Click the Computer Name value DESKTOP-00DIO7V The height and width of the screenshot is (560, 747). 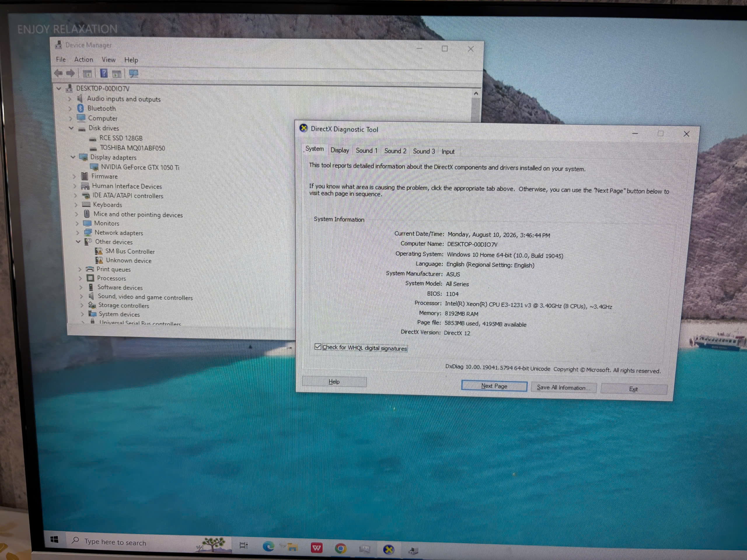click(472, 244)
